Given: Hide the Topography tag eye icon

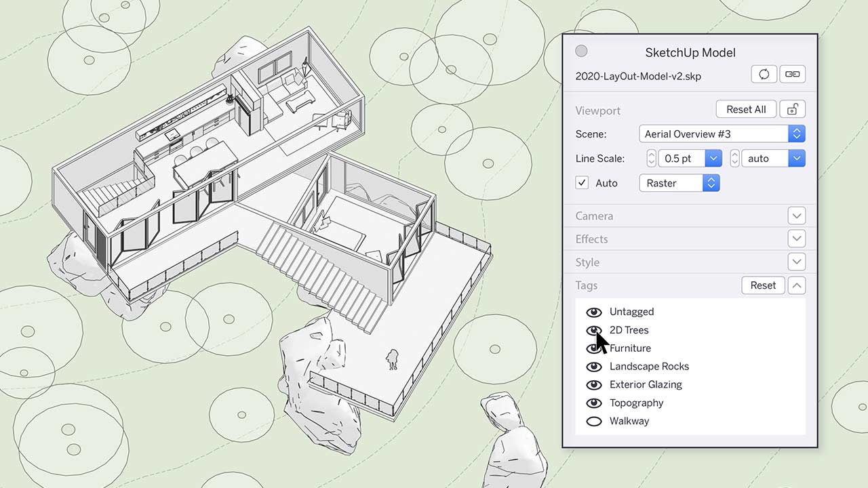Looking at the screenshot, I should click(x=594, y=403).
